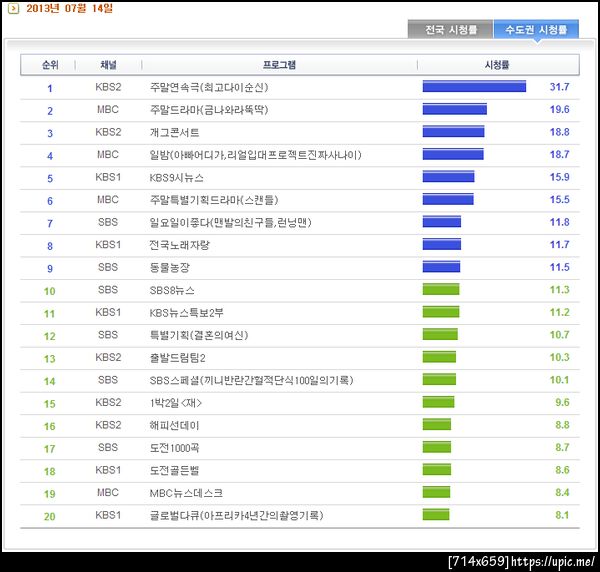Click the 시청률 column header
600x572 pixels.
(497, 65)
